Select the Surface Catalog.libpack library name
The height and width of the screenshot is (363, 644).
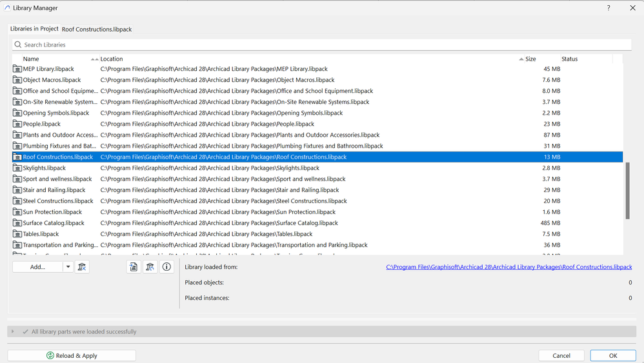pos(54,223)
